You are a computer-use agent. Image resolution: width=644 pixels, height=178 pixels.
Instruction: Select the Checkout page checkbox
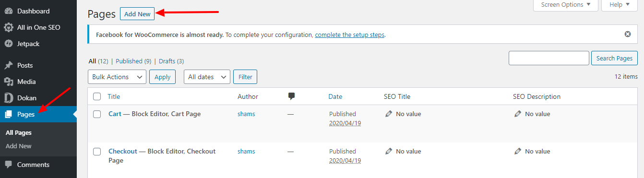coord(97,152)
